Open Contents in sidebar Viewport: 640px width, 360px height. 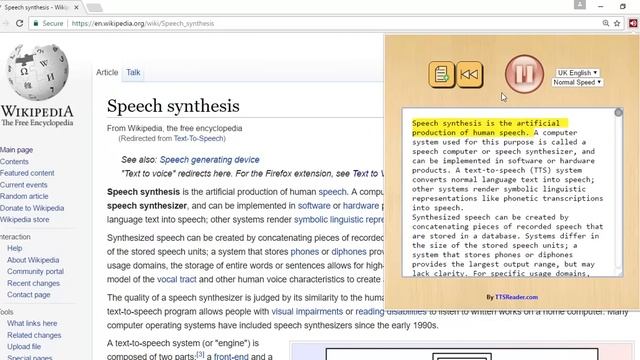click(14, 162)
